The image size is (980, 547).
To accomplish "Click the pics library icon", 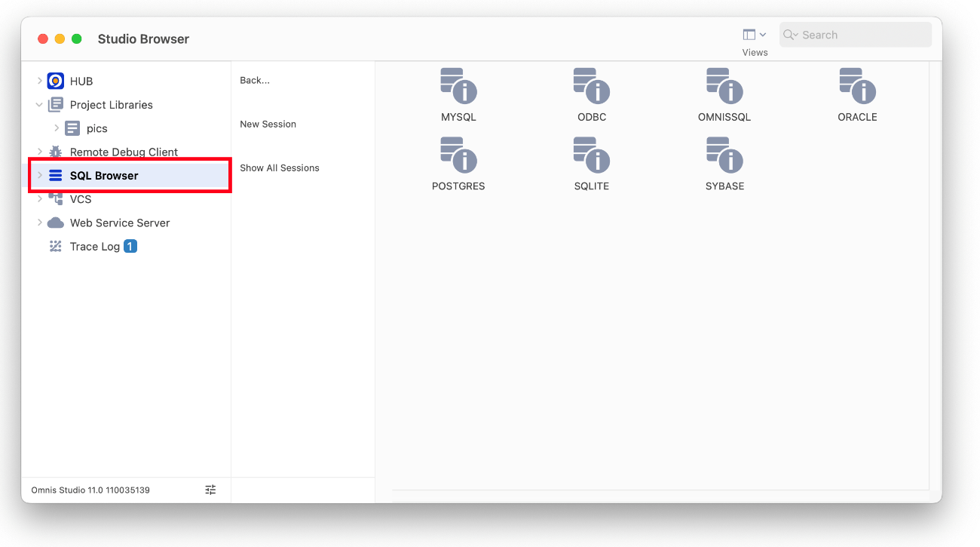I will click(x=72, y=128).
